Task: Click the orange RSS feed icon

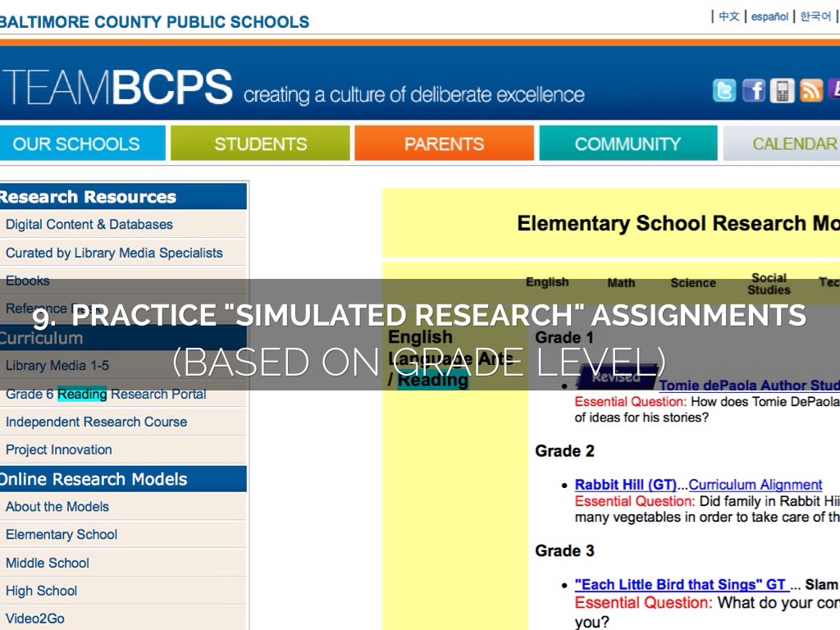Action: tap(810, 90)
